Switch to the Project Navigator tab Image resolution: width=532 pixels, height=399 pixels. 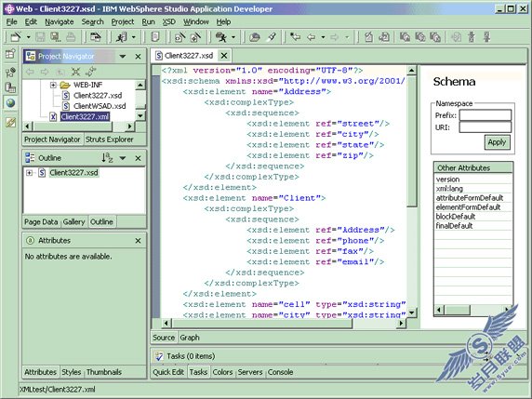pos(52,140)
